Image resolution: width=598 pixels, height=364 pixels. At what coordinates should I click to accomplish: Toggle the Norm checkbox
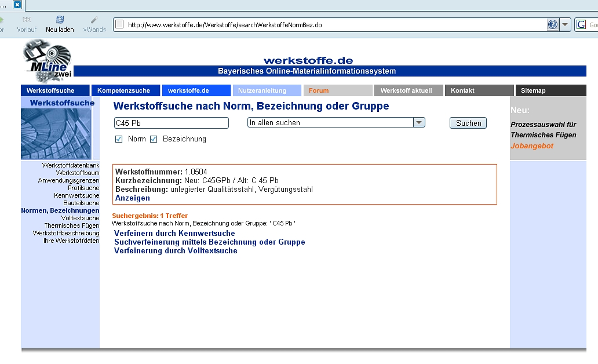119,139
